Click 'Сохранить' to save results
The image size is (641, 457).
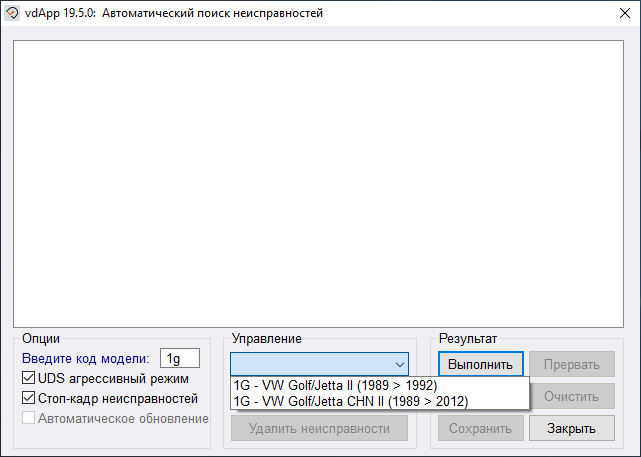tap(480, 428)
